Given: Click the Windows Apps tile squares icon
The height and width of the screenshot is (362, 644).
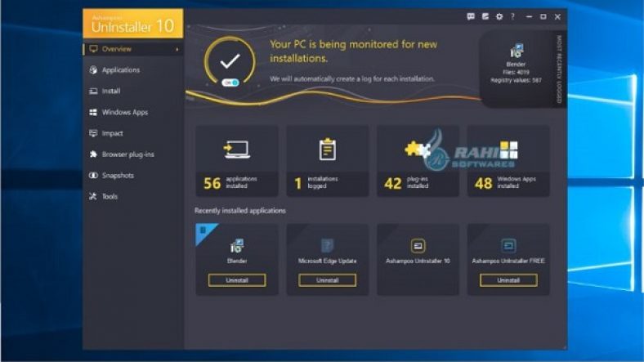Looking at the screenshot, I should (509, 150).
